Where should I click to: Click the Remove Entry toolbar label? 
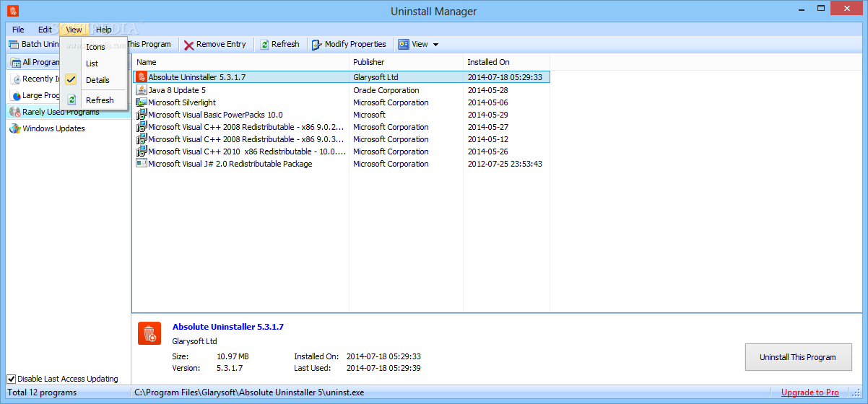[x=221, y=44]
